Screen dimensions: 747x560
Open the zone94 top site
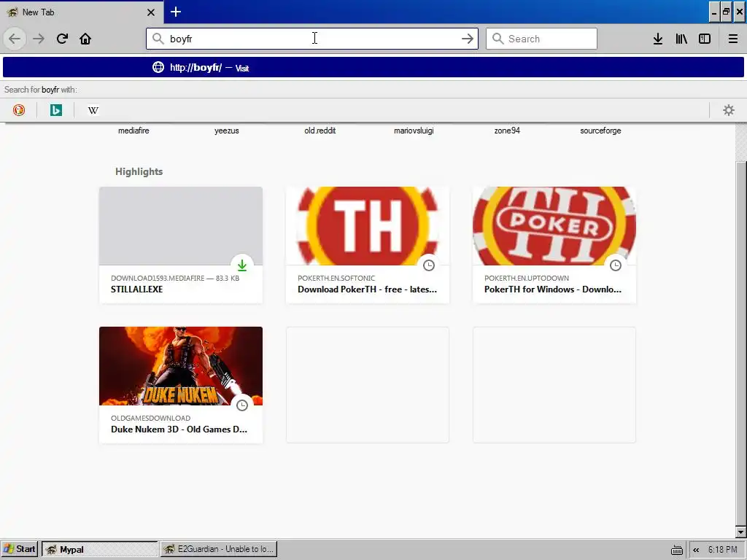coord(507,131)
